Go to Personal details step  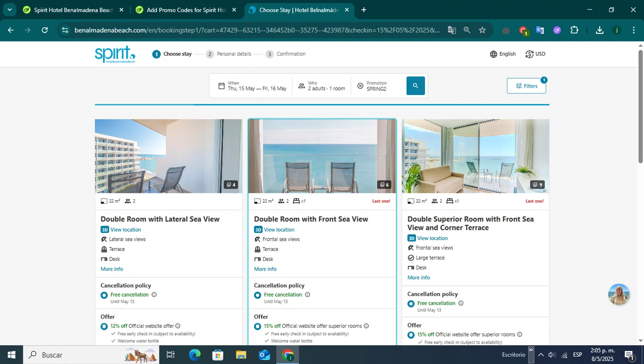tap(229, 54)
